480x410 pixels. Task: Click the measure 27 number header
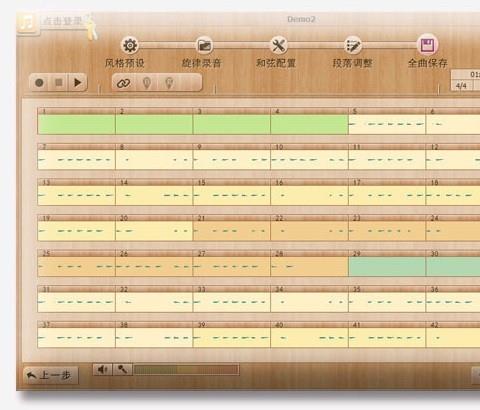[232, 253]
